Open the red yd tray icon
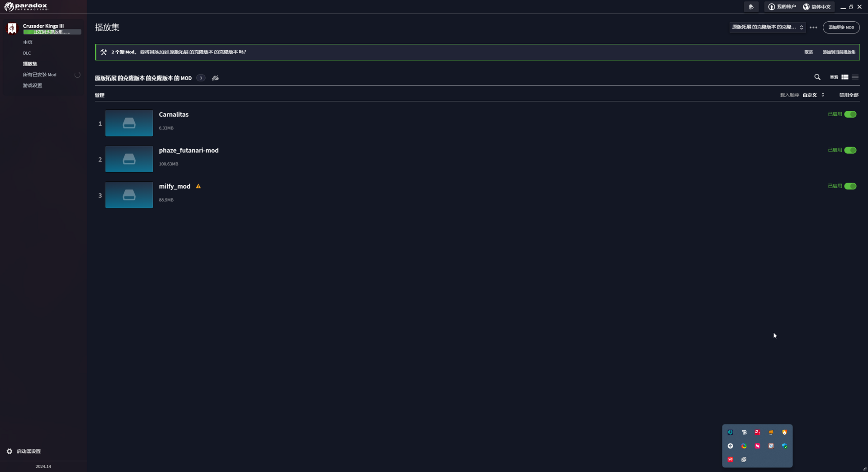This screenshot has height=472, width=868. point(730,460)
